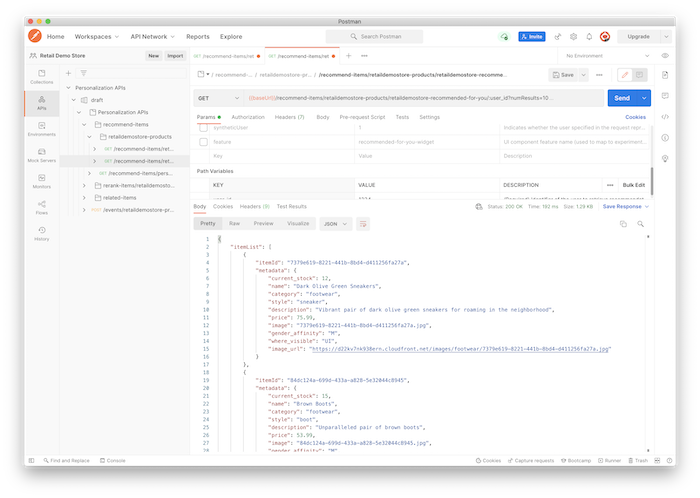
Task: Click the params table scrollbar
Action: tap(652, 181)
